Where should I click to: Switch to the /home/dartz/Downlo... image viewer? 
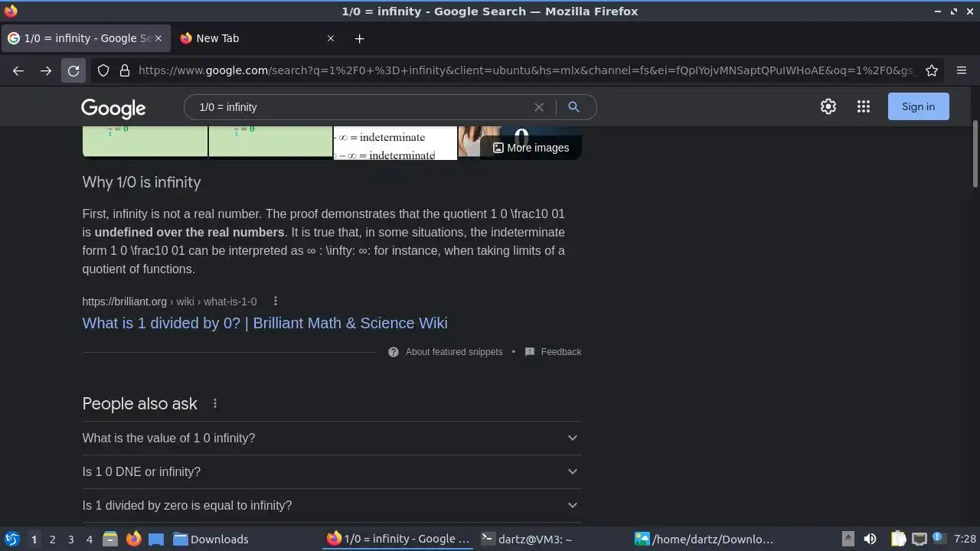tap(707, 539)
